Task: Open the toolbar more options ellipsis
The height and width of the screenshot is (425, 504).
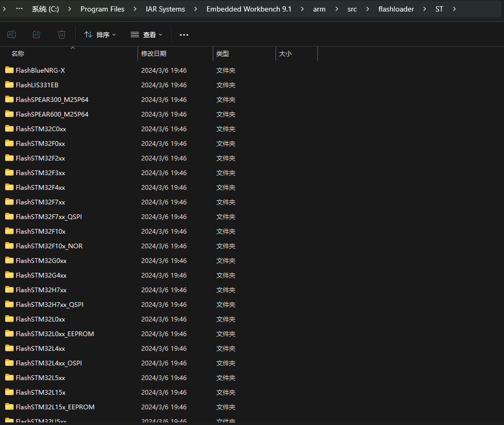Action: pos(184,35)
